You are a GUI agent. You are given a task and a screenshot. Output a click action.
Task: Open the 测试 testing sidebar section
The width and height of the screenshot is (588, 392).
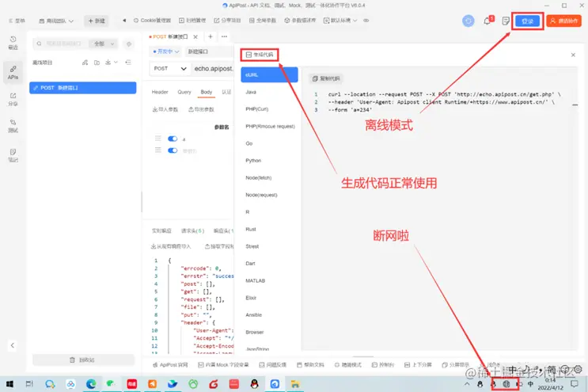13,126
